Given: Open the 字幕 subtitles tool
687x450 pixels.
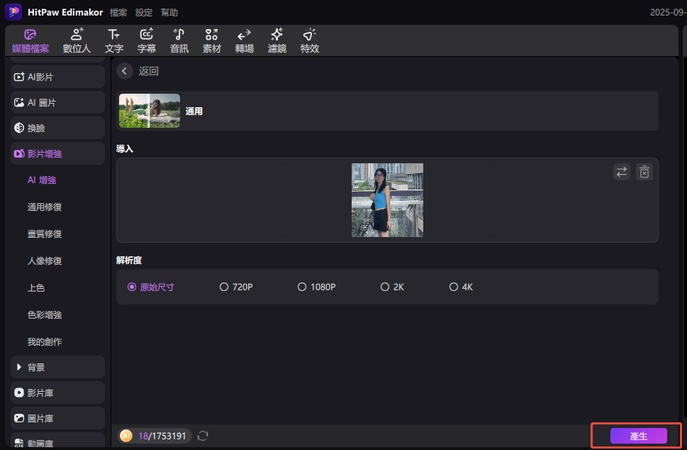Looking at the screenshot, I should 146,40.
